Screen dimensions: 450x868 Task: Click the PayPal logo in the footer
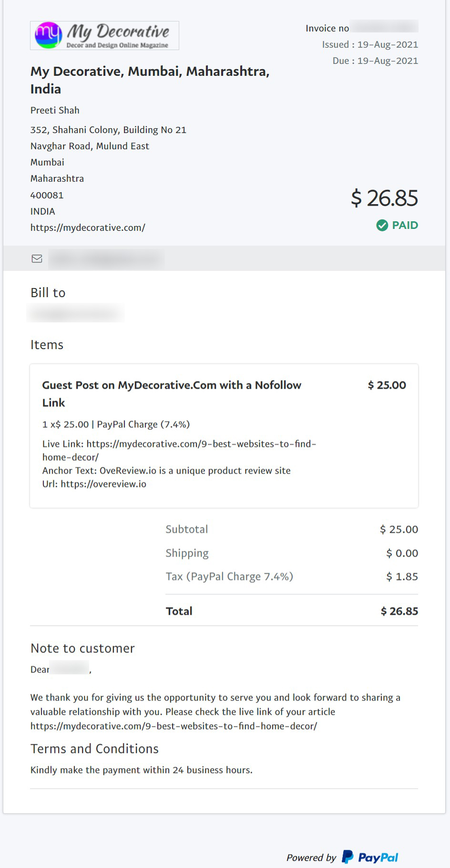[x=370, y=857]
